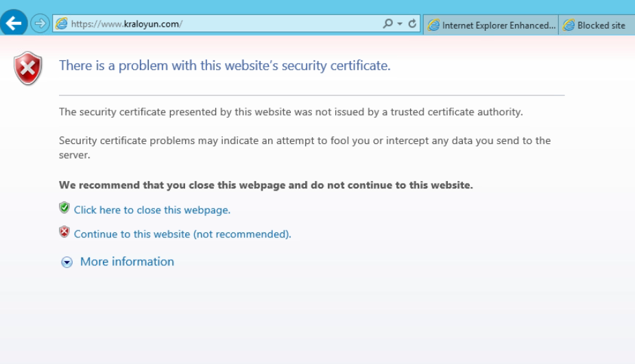635x364 pixels.
Task: Click the IE icon on the Blocked site tab
Action: pyautogui.click(x=569, y=25)
